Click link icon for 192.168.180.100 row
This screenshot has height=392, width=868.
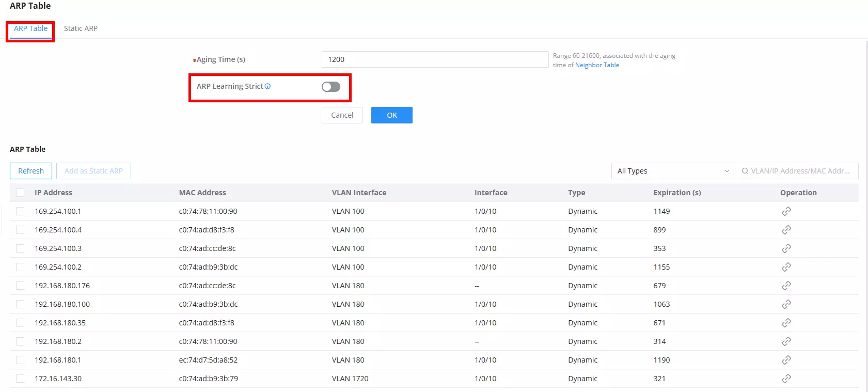coord(786,304)
